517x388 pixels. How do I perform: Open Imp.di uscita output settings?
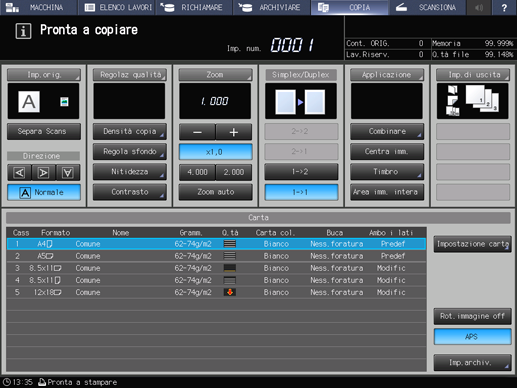pyautogui.click(x=473, y=75)
